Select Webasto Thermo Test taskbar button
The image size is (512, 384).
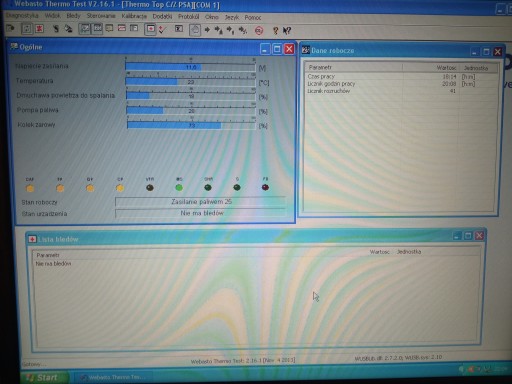pyautogui.click(x=113, y=377)
